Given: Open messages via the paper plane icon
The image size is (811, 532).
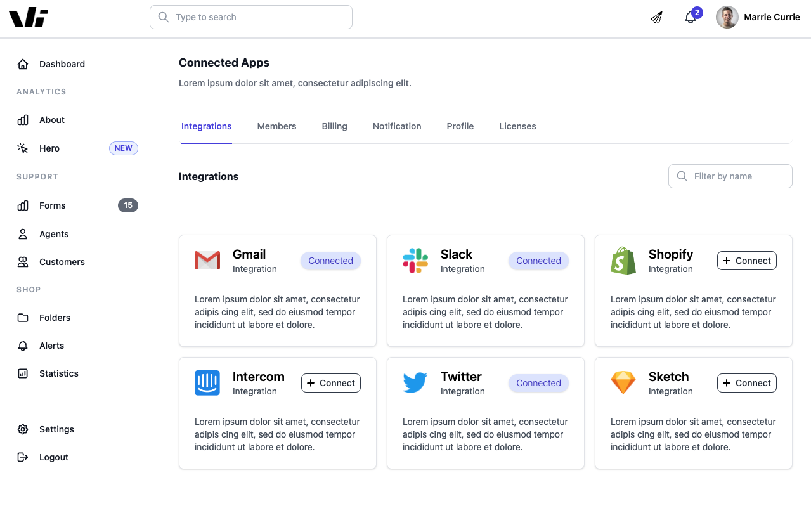Looking at the screenshot, I should tap(657, 17).
